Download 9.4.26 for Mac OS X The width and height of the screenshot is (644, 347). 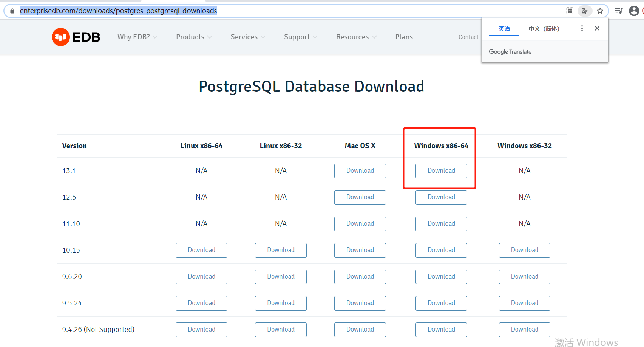click(360, 330)
